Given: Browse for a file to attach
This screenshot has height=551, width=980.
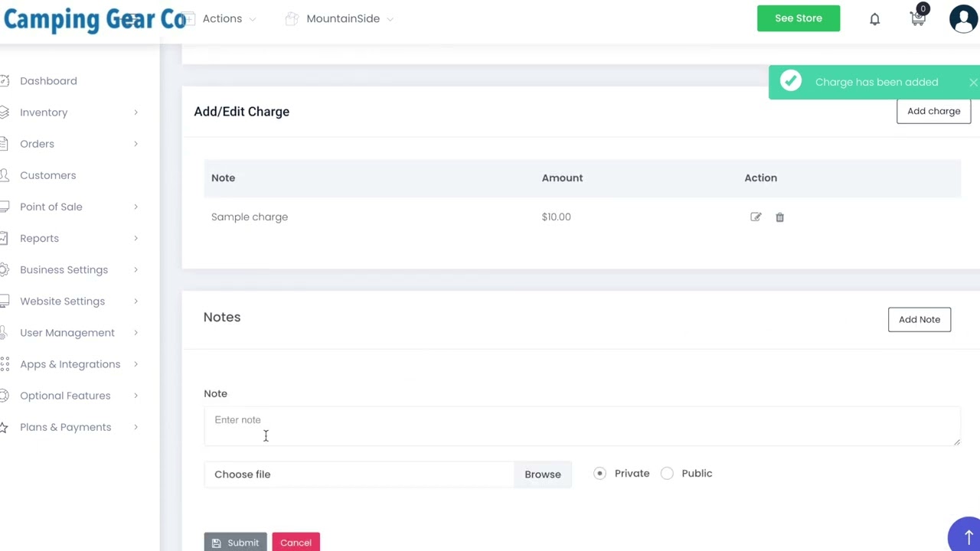Looking at the screenshot, I should click(x=542, y=474).
